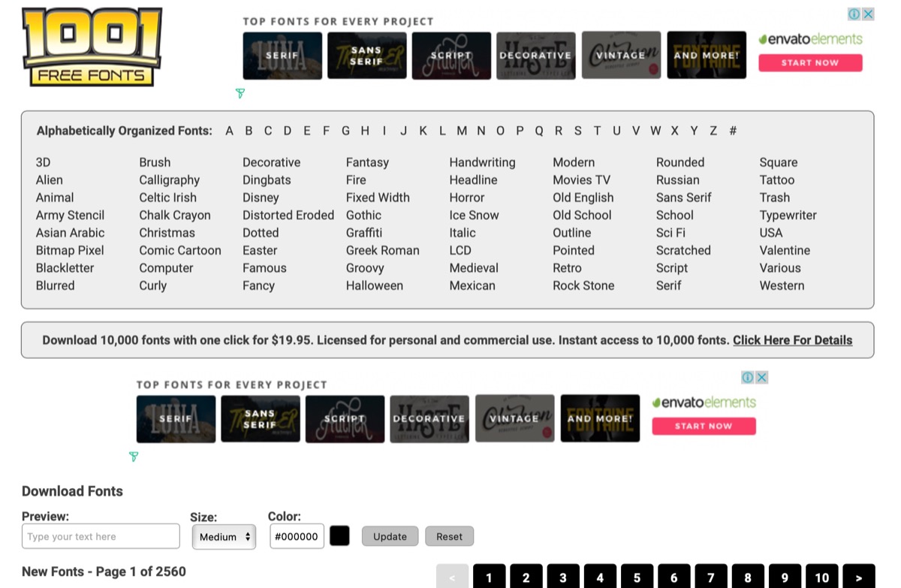This screenshot has width=901, height=588.
Task: Click the Update button
Action: coord(390,536)
